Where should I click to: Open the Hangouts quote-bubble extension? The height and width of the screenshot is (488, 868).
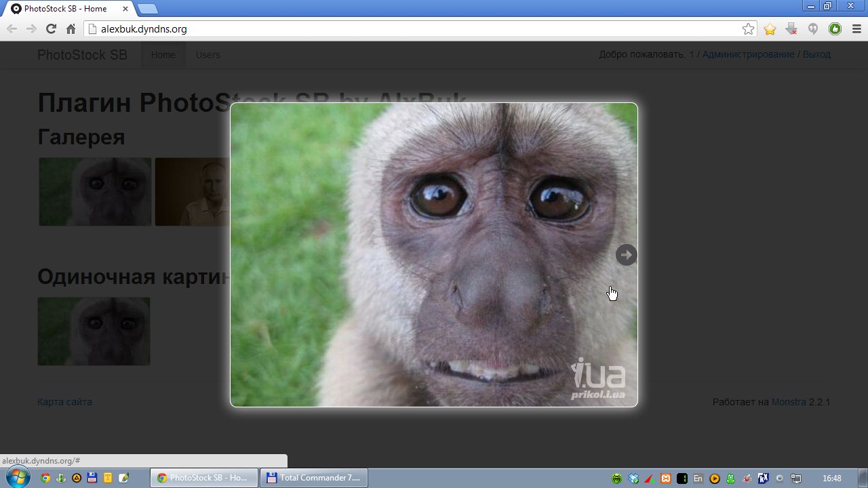tap(813, 29)
